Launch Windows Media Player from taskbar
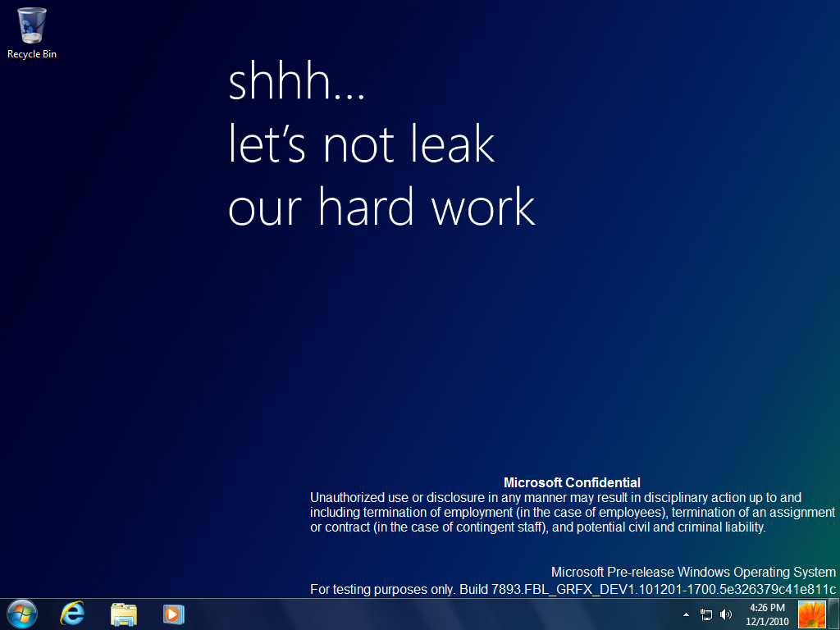The height and width of the screenshot is (630, 840). point(174,614)
